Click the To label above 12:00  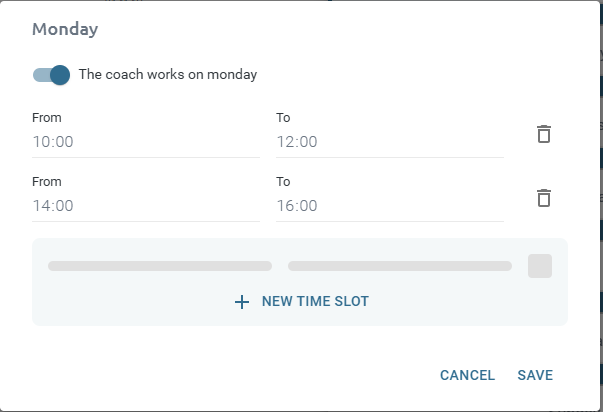pyautogui.click(x=283, y=118)
